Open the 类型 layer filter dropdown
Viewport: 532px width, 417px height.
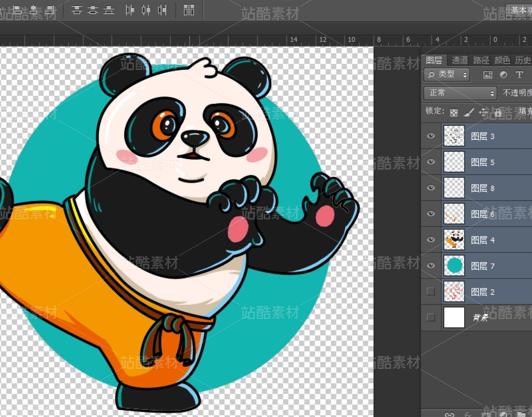pyautogui.click(x=447, y=75)
